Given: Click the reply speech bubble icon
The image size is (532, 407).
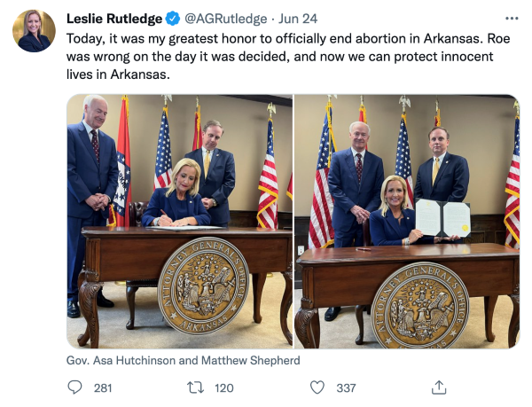Looking at the screenshot, I should click(74, 387).
